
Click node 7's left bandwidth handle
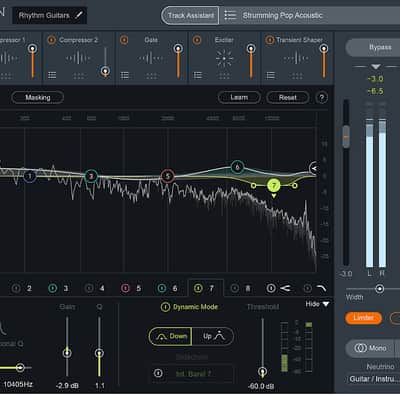pyautogui.click(x=253, y=185)
